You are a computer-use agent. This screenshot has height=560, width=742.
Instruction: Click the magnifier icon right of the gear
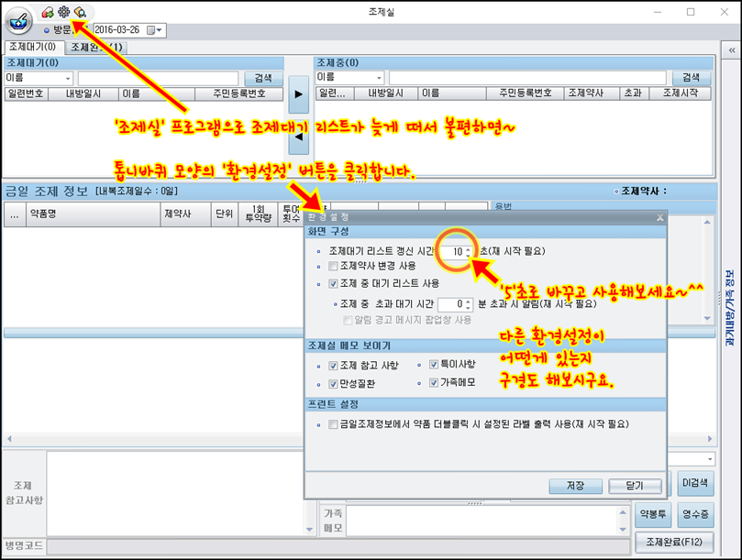pos(80,12)
